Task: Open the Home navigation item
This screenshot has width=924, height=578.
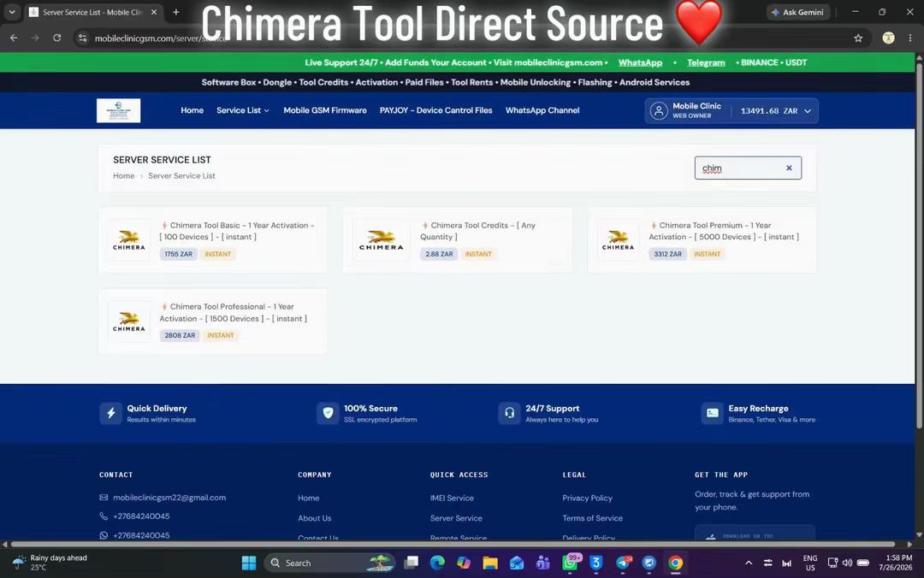Action: click(x=192, y=110)
